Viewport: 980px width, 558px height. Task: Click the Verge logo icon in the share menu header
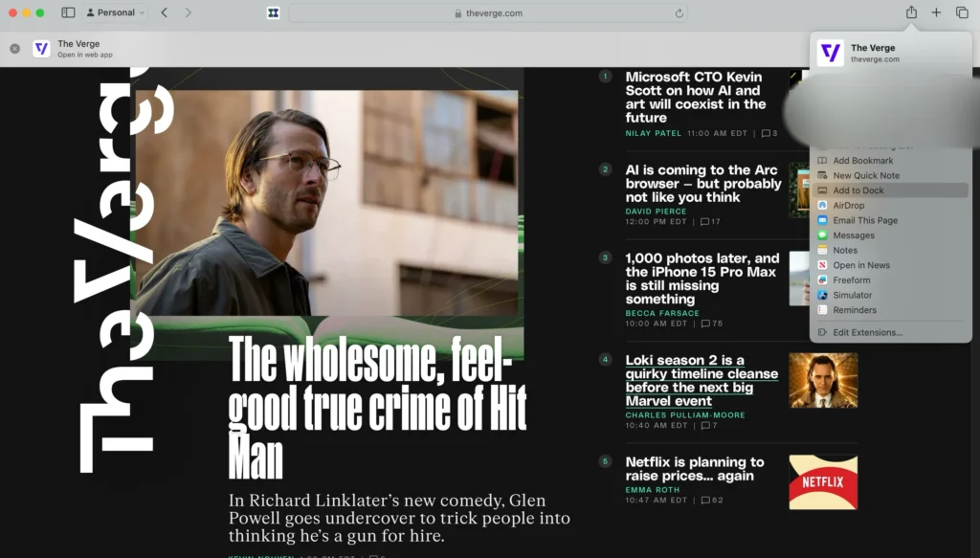(x=830, y=53)
